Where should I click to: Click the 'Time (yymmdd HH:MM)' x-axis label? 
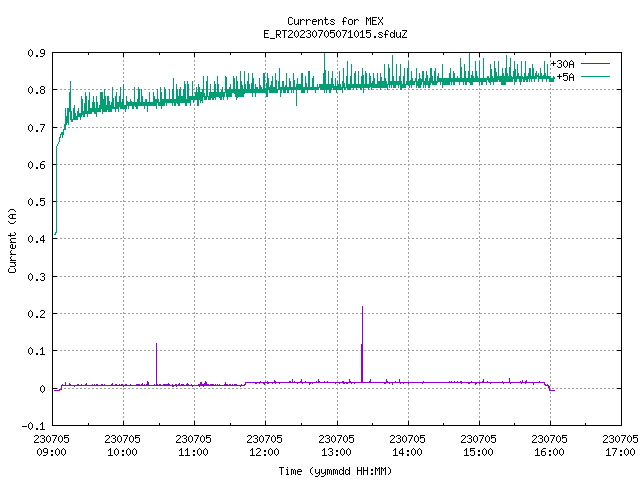(335, 471)
